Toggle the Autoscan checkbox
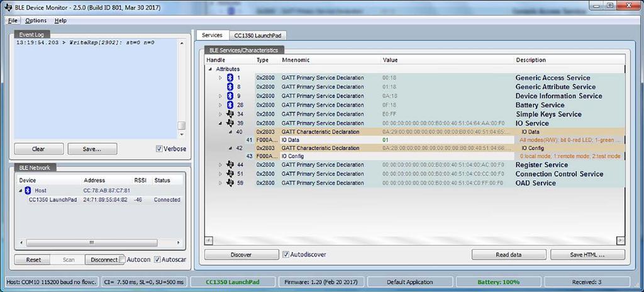This screenshot has height=292, width=644. tap(157, 259)
